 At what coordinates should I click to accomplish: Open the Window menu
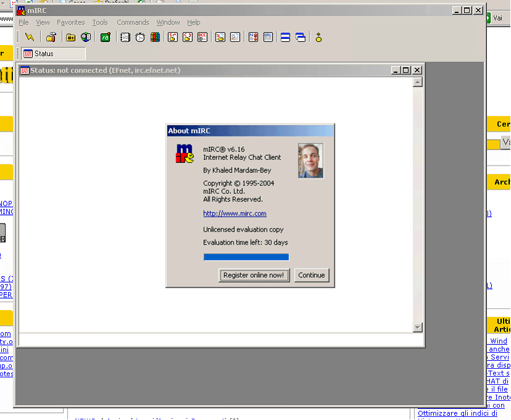[168, 22]
